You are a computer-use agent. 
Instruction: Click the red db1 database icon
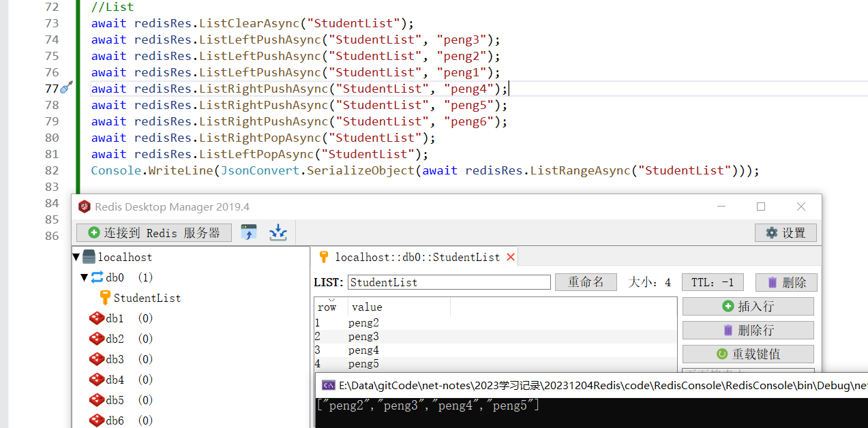(97, 318)
